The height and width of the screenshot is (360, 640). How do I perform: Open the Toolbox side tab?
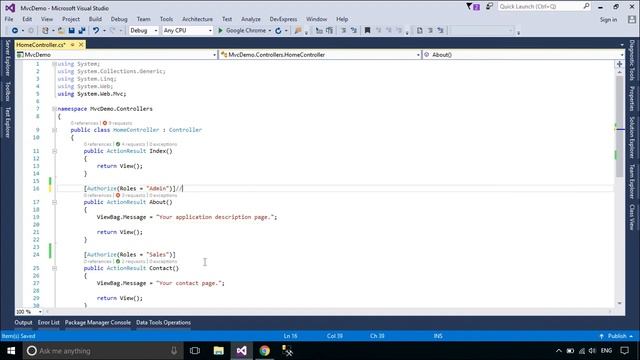point(7,91)
